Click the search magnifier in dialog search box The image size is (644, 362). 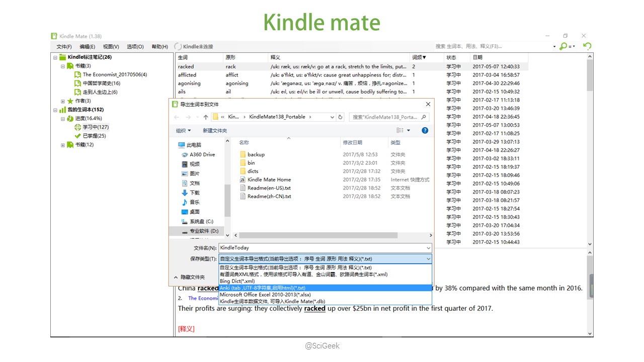tap(424, 117)
